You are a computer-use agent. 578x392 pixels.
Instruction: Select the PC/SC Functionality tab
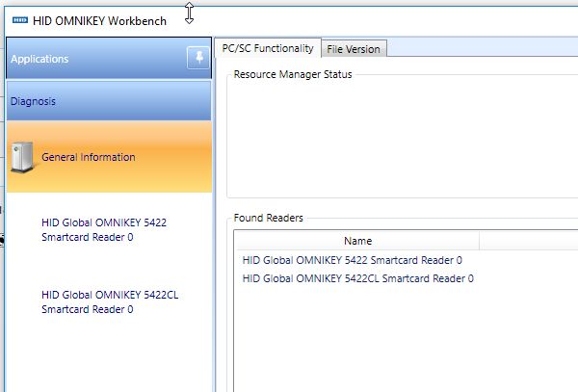(x=267, y=48)
